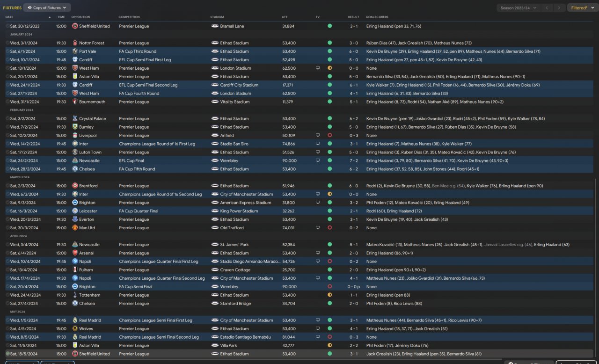
Task: Click the 'American Express Stadium' name
Action: pyautogui.click(x=247, y=203)
